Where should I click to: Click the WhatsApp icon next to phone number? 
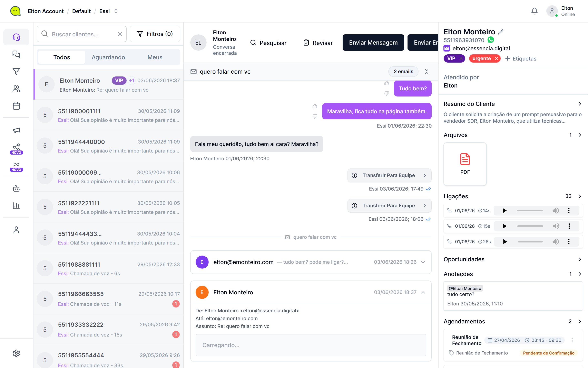pos(491,40)
